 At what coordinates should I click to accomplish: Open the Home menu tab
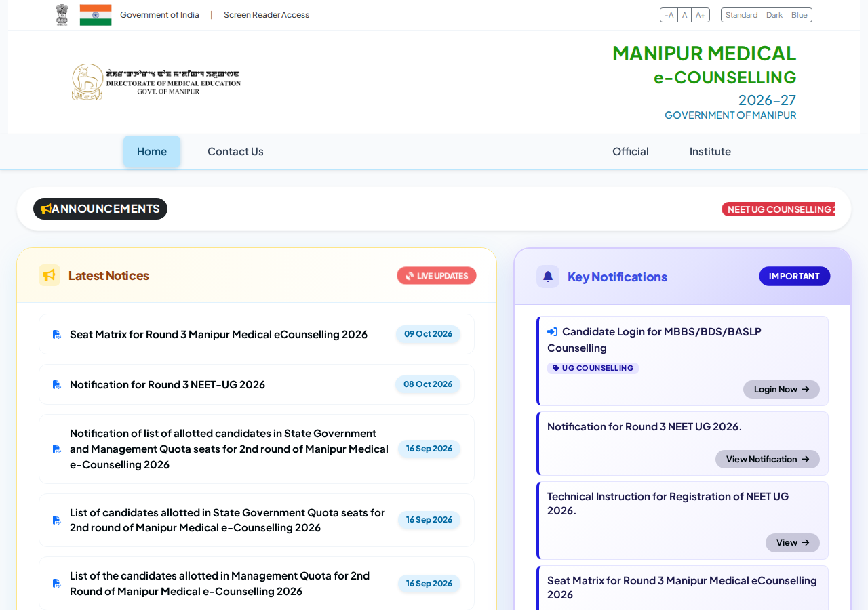point(152,151)
